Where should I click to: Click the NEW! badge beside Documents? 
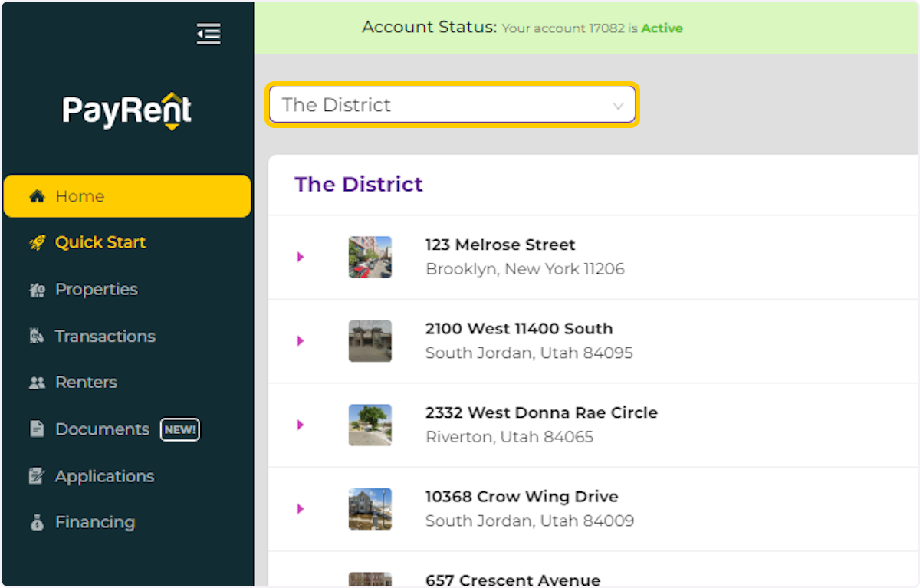(x=180, y=429)
